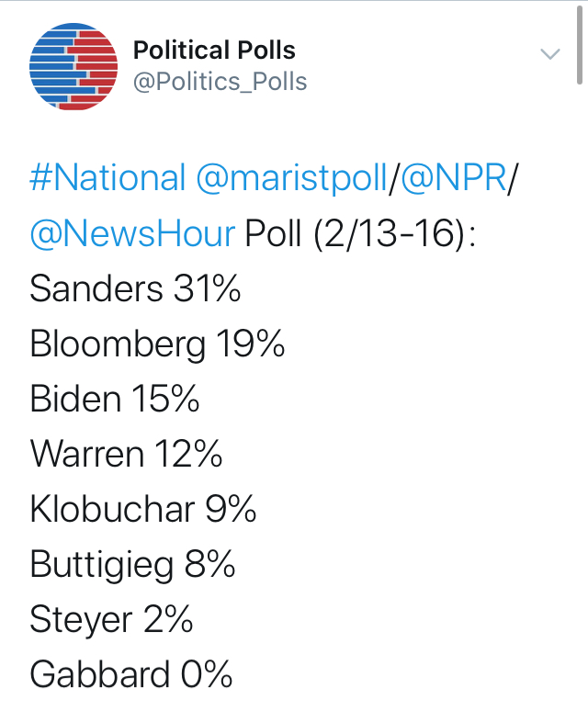Open the #National hashtag
The height and width of the screenshot is (722, 588).
tap(107, 178)
